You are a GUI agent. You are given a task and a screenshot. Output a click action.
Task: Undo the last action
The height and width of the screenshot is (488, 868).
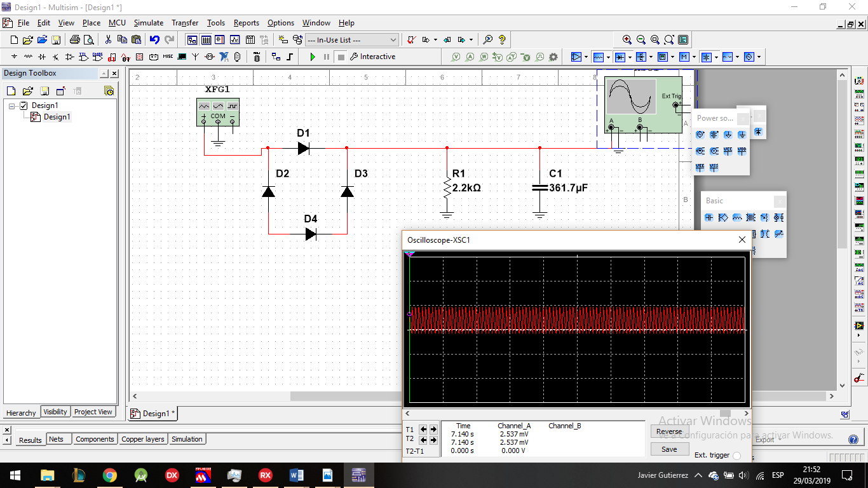[154, 39]
